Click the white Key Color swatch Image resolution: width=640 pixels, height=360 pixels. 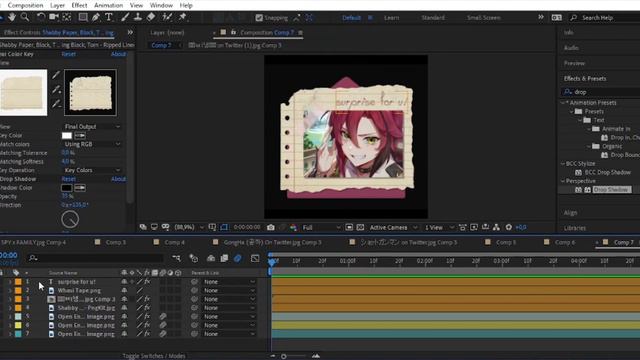[x=67, y=136]
